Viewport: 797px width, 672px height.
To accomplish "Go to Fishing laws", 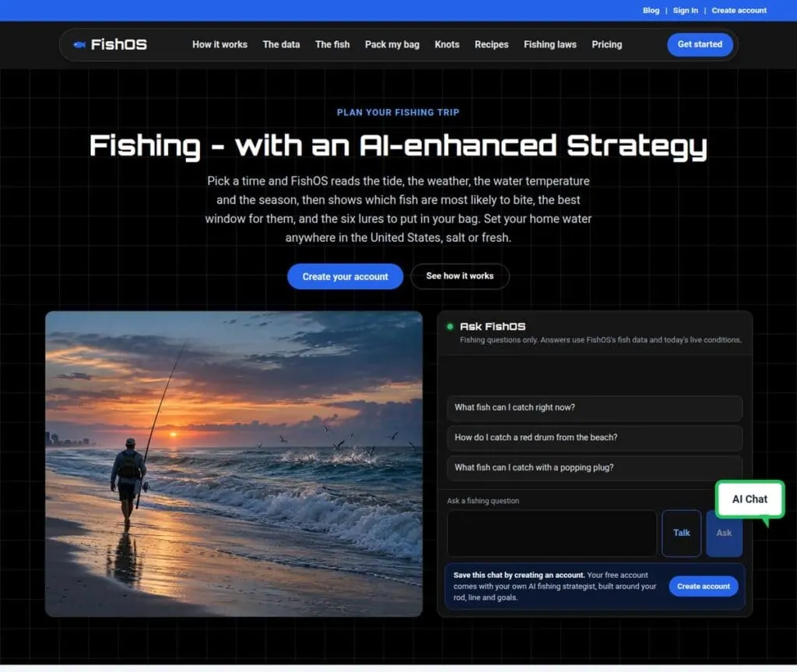I will [550, 44].
